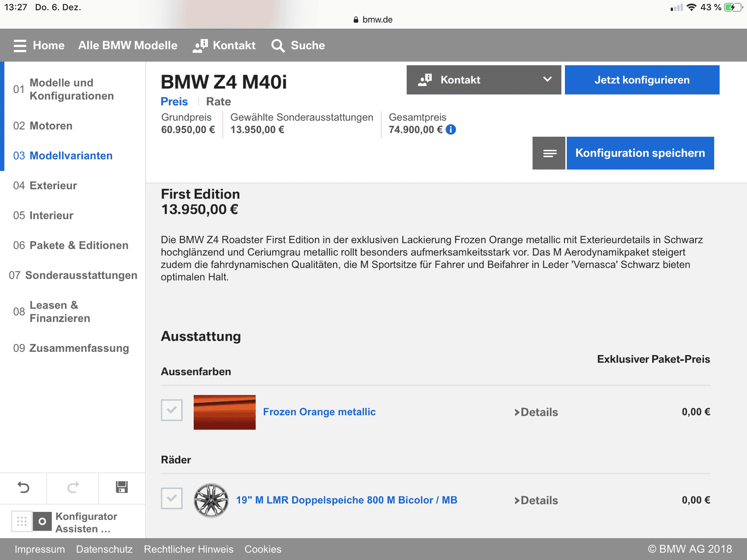Tap the battery status icon
The image size is (747, 560).
coord(733,7)
